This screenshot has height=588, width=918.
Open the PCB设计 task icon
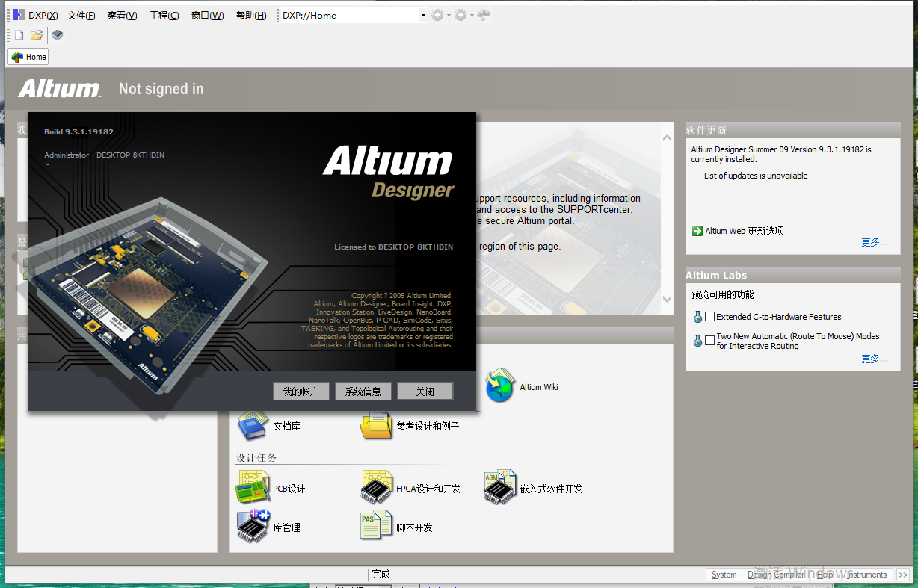click(x=252, y=486)
